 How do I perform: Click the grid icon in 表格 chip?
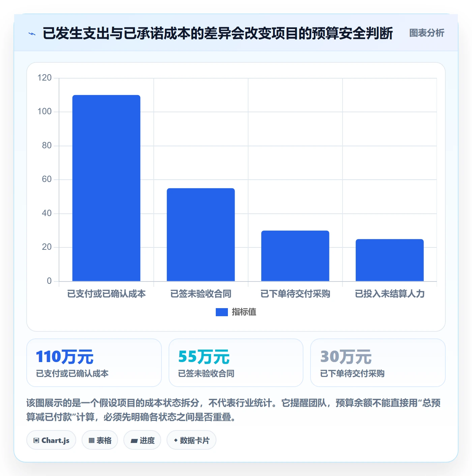91,440
